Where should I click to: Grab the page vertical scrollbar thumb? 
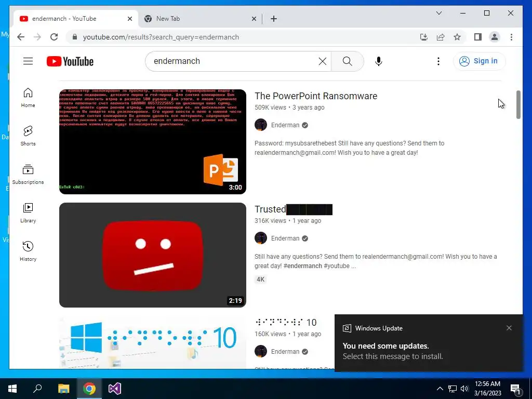pyautogui.click(x=518, y=104)
